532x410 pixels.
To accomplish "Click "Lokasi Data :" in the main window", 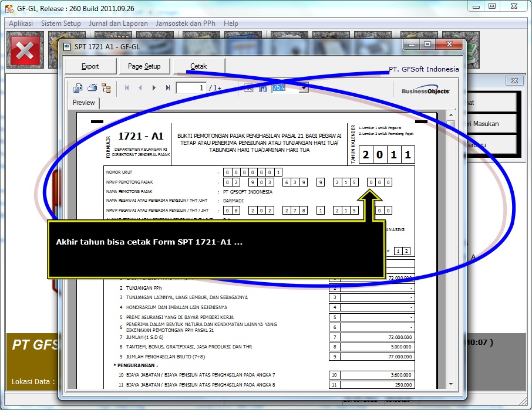I will [x=33, y=381].
